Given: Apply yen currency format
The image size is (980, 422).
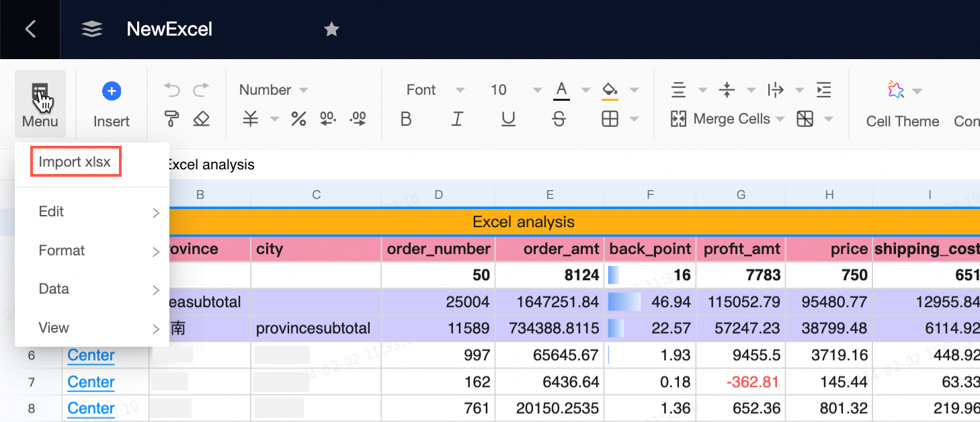Looking at the screenshot, I should click(251, 119).
